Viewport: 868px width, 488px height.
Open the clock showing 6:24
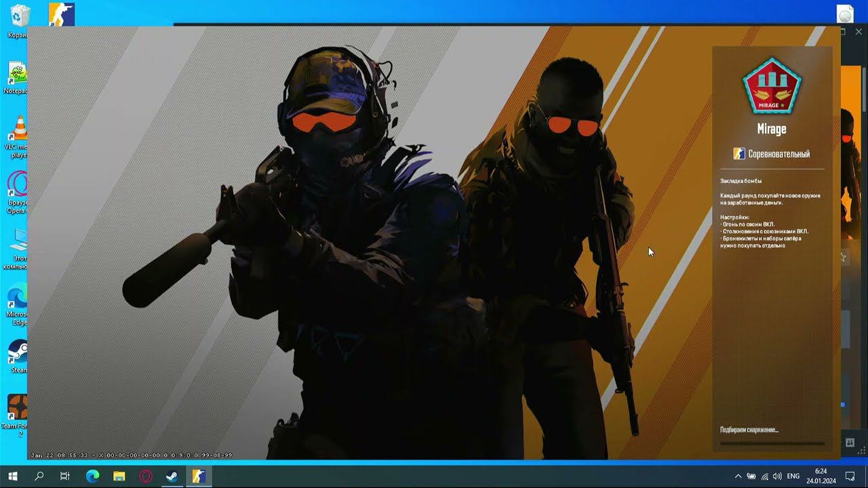pyautogui.click(x=821, y=476)
